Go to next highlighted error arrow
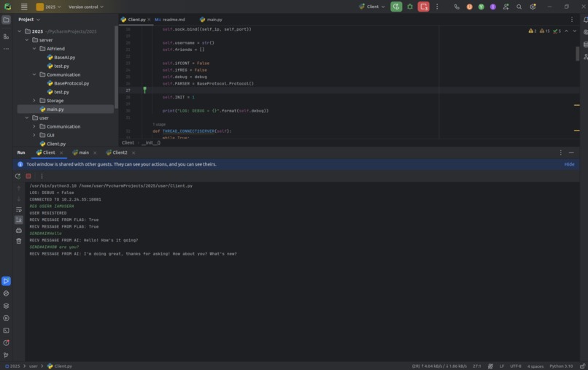Viewport: 588px width, 370px height. pyautogui.click(x=574, y=31)
